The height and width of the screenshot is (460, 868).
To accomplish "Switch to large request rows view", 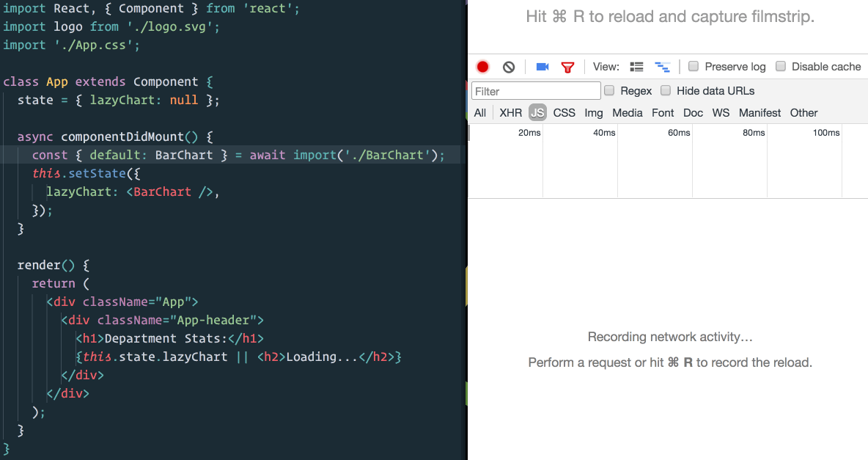I will click(636, 66).
